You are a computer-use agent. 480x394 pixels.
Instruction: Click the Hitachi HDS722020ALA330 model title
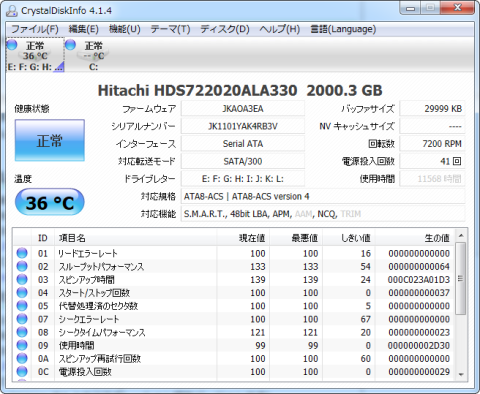point(240,90)
